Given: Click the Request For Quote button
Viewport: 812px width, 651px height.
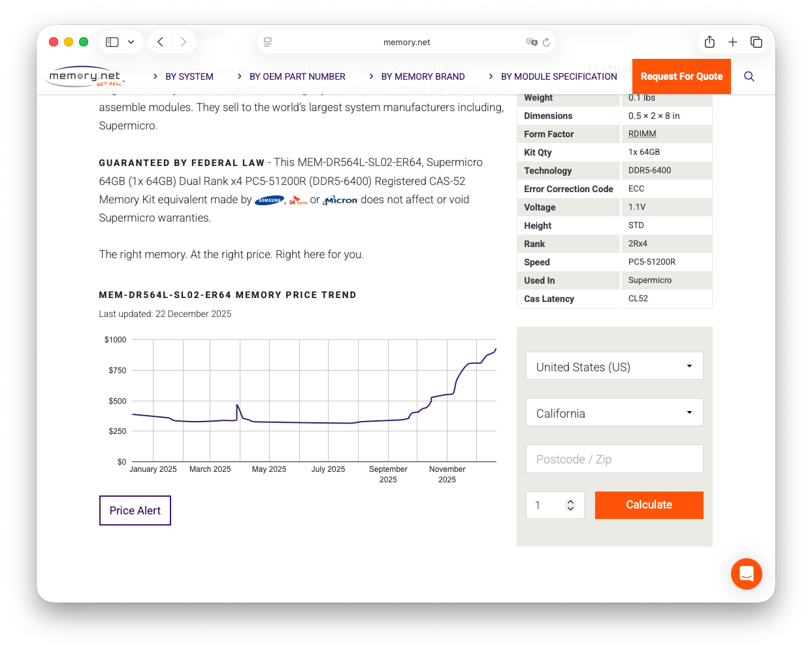Looking at the screenshot, I should coord(681,76).
